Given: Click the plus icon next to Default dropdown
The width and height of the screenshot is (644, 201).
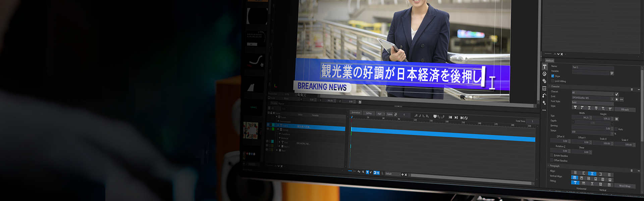Looking at the screenshot, I should coord(402,175).
